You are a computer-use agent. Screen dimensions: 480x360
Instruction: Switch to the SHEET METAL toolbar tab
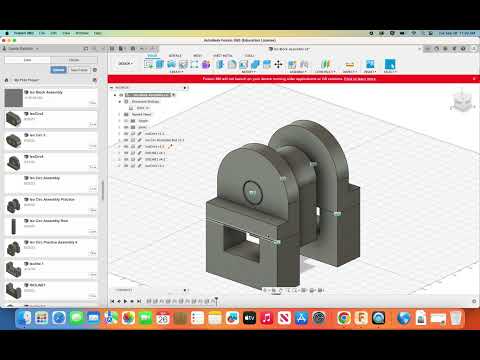[x=222, y=56]
